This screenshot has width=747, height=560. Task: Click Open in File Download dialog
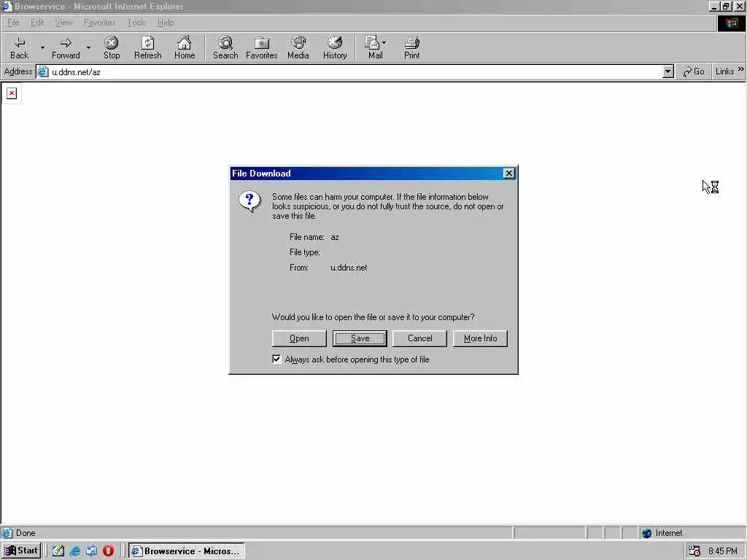[x=299, y=338]
